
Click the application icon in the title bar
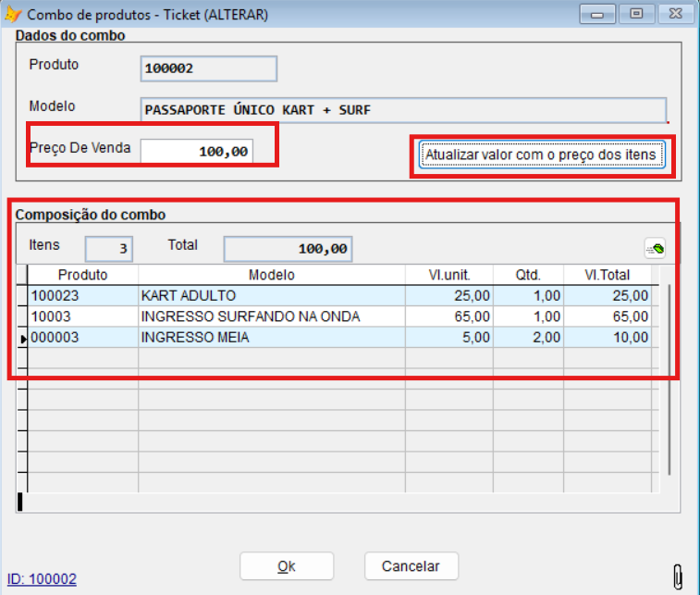(x=13, y=14)
